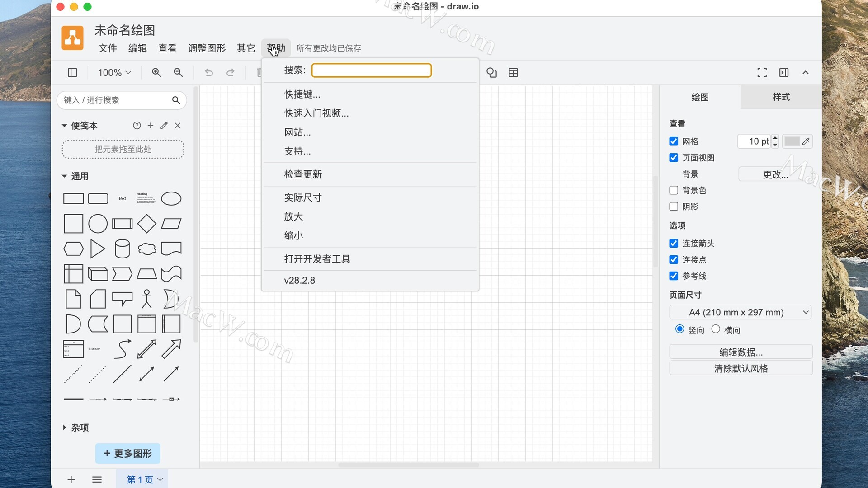This screenshot has height=488, width=868.
Task: Click the zoom out magnifier icon
Action: (178, 72)
